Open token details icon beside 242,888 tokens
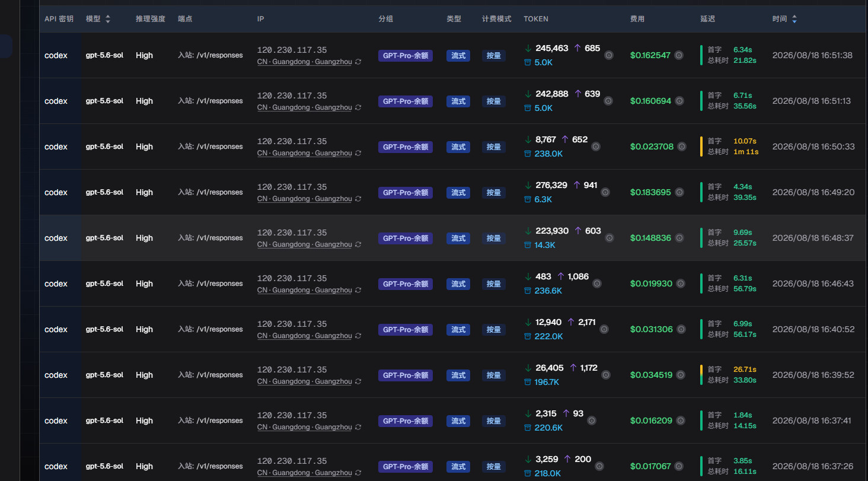 [608, 101]
